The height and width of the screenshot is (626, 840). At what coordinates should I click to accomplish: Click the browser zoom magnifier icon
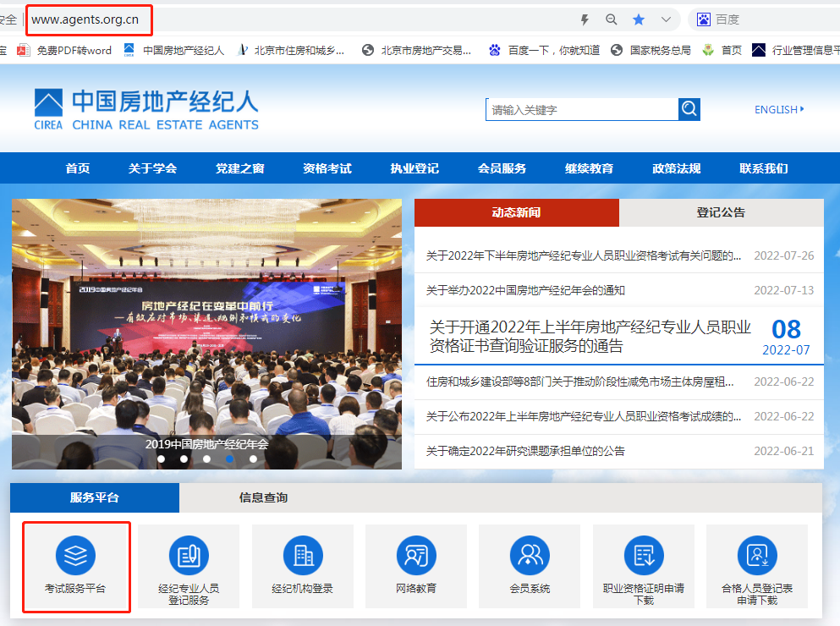point(612,19)
